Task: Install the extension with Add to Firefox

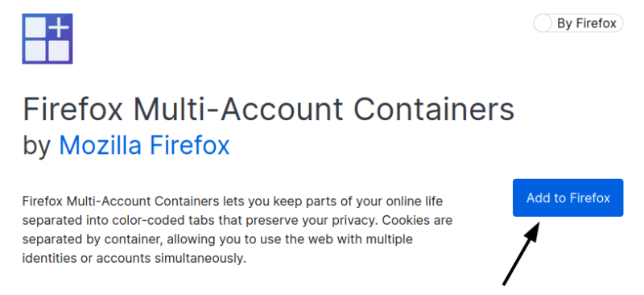Action: [x=568, y=198]
